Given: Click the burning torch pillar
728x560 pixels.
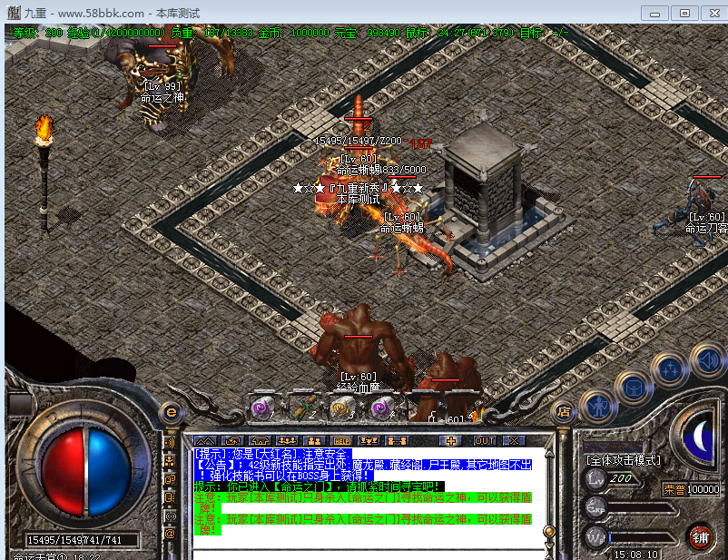Looking at the screenshot, I should point(44,174).
